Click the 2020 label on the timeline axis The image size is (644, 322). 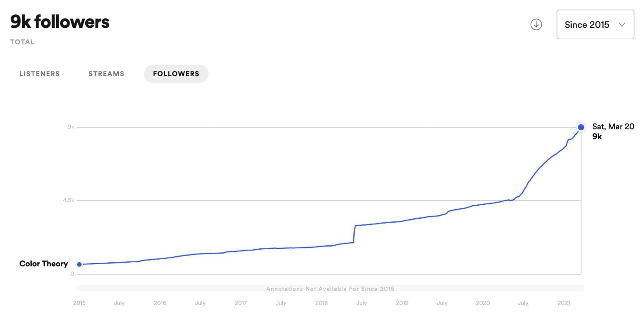pyautogui.click(x=483, y=303)
